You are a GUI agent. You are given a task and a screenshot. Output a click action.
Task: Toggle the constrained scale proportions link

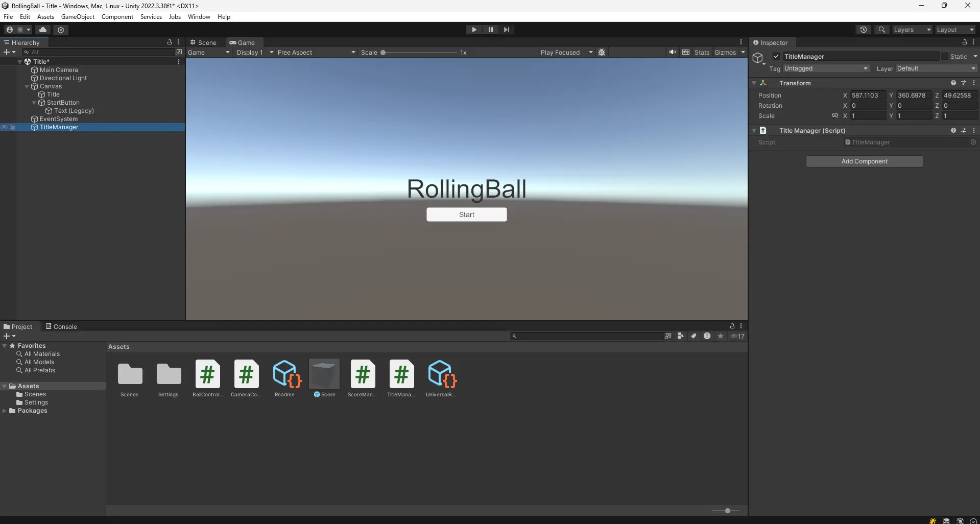pos(834,116)
